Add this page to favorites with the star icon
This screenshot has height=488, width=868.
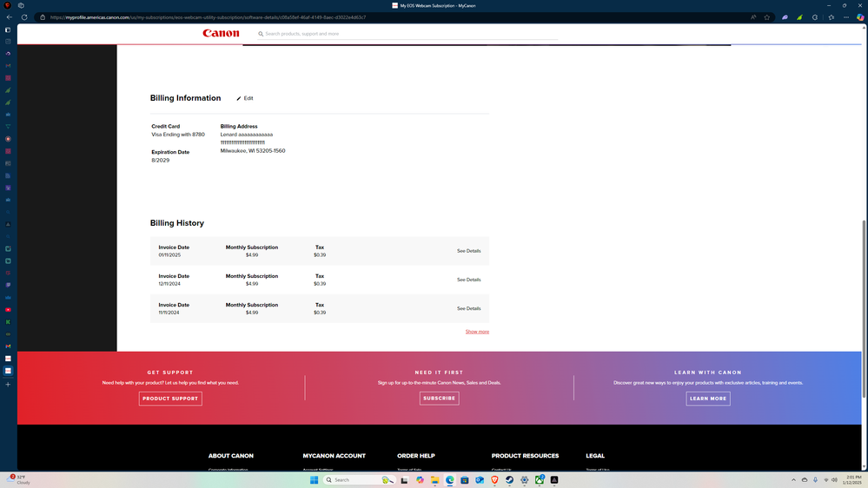coord(766,17)
